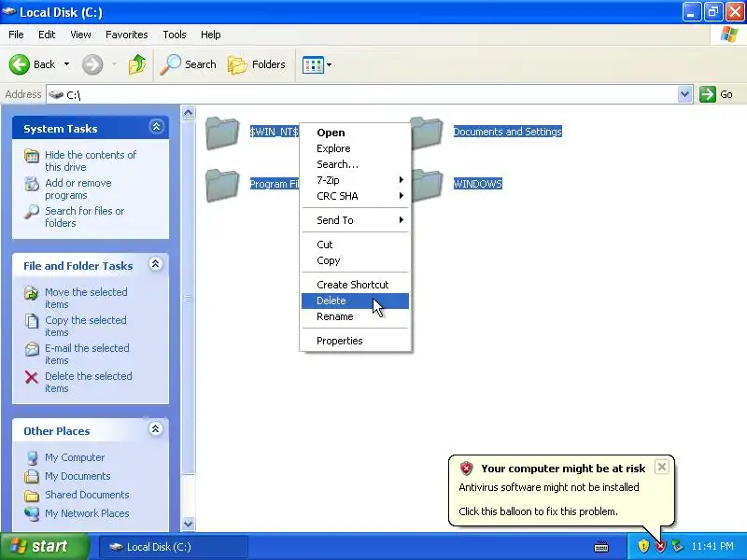The height and width of the screenshot is (560, 747).
Task: Click the Start button
Action: point(45,546)
